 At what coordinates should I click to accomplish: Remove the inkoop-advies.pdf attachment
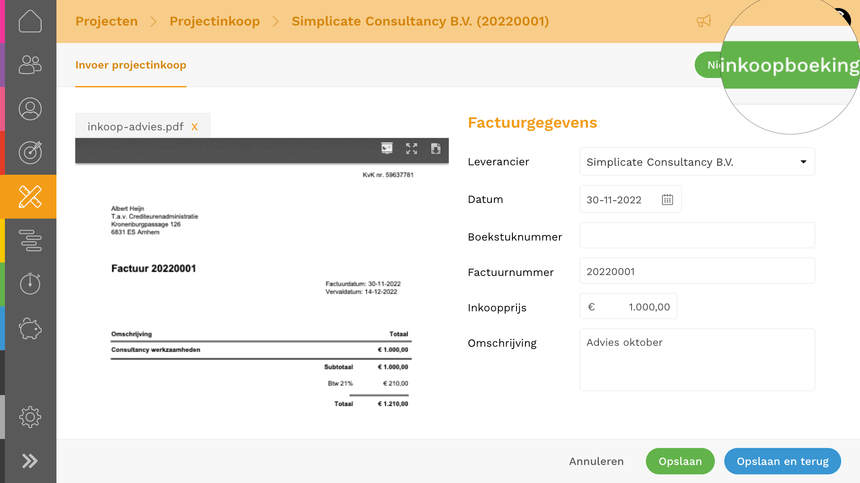pos(194,127)
